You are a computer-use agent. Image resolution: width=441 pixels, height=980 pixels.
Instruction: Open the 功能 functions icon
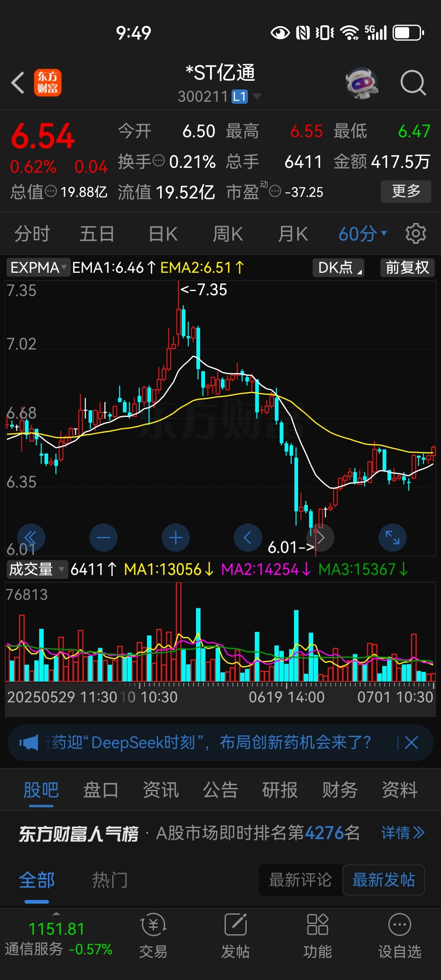point(317,937)
